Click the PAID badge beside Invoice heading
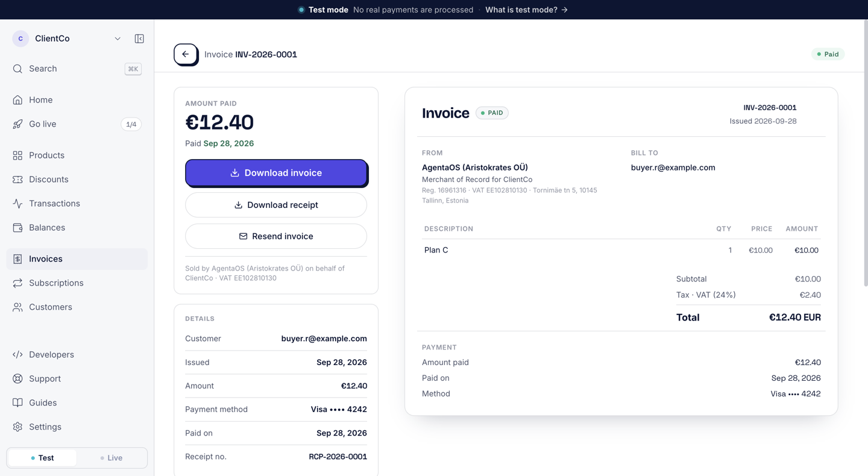Image resolution: width=868 pixels, height=476 pixels. pos(492,113)
